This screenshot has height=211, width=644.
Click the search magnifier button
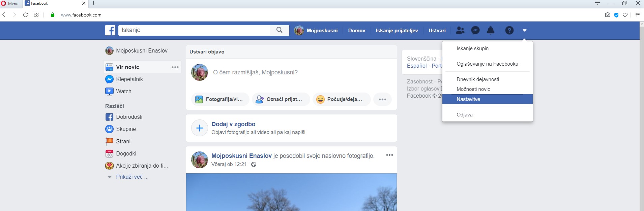pyautogui.click(x=279, y=30)
